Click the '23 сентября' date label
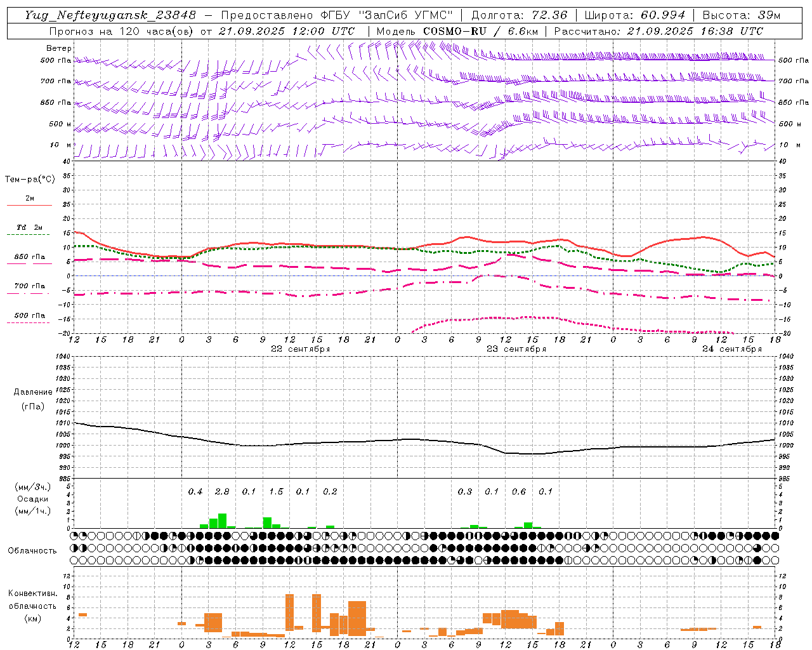This screenshot has width=812, height=650. tap(516, 349)
